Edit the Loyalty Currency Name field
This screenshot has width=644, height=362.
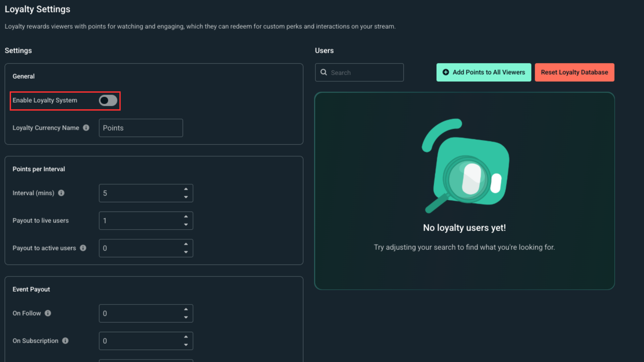tap(141, 128)
